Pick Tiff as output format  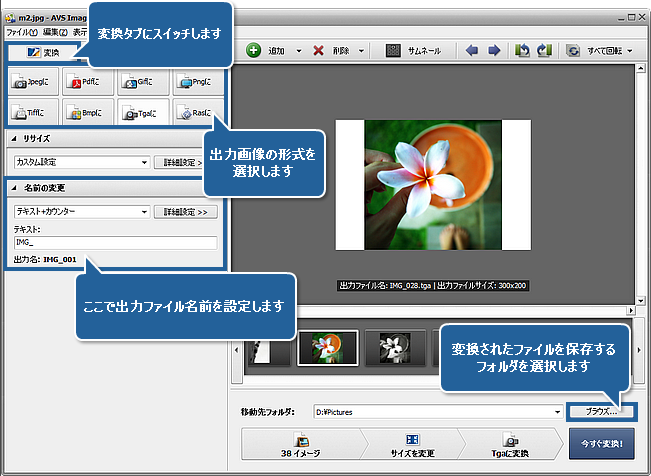[33, 114]
